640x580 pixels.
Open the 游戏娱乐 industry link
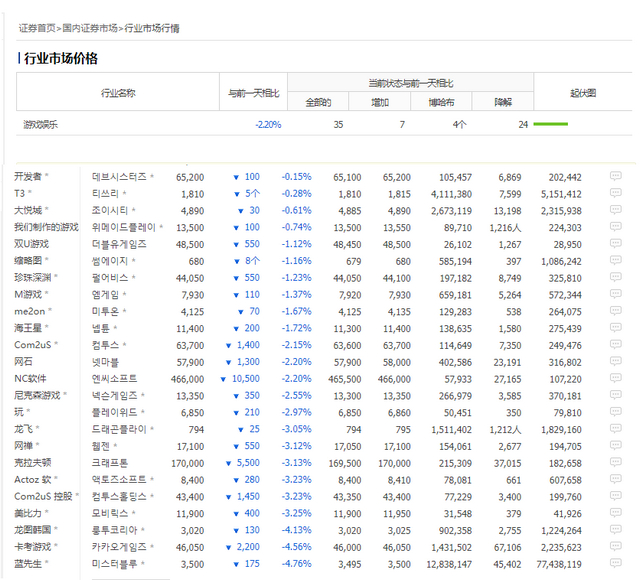coord(40,124)
